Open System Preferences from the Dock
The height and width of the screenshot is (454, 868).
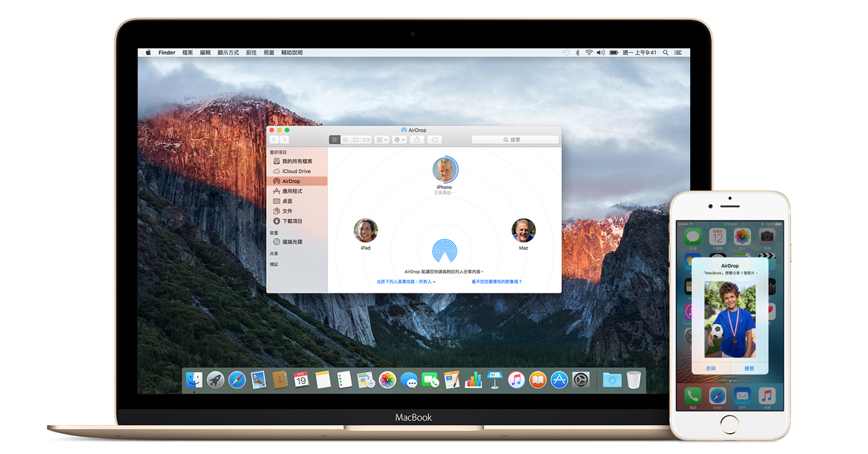tap(581, 380)
